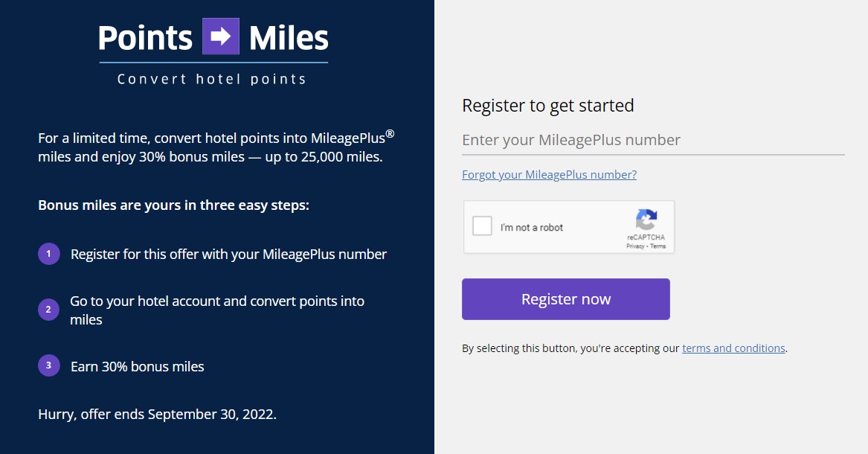The image size is (868, 454).
Task: Open the reCAPTCHA Terms link
Action: [x=658, y=246]
